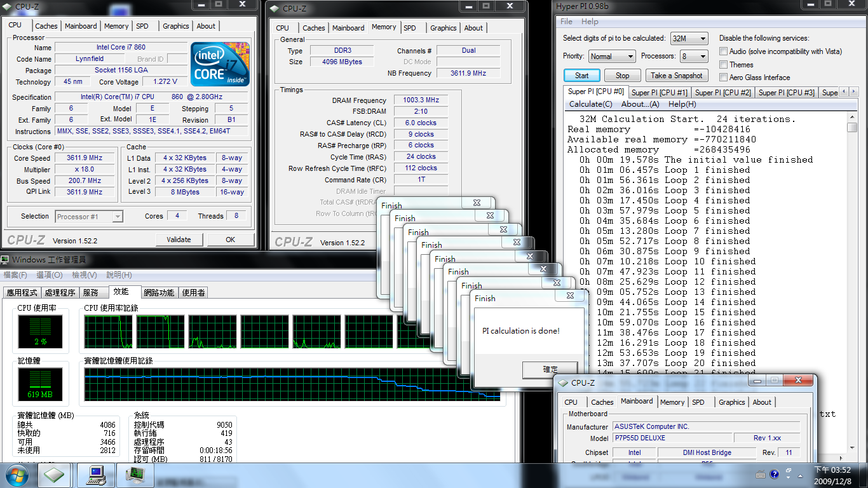Open Graphics tab in CPU-Z Memory window
The width and height of the screenshot is (868, 488).
click(x=443, y=28)
